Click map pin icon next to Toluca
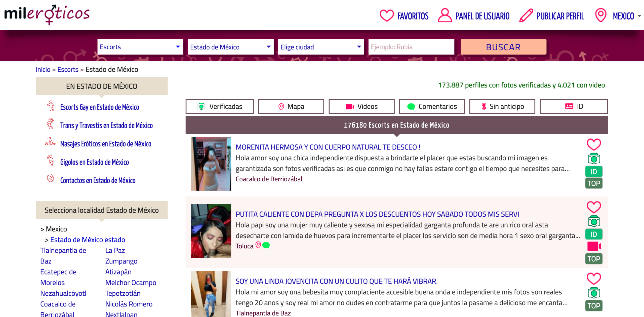The image size is (644, 317). tap(258, 245)
